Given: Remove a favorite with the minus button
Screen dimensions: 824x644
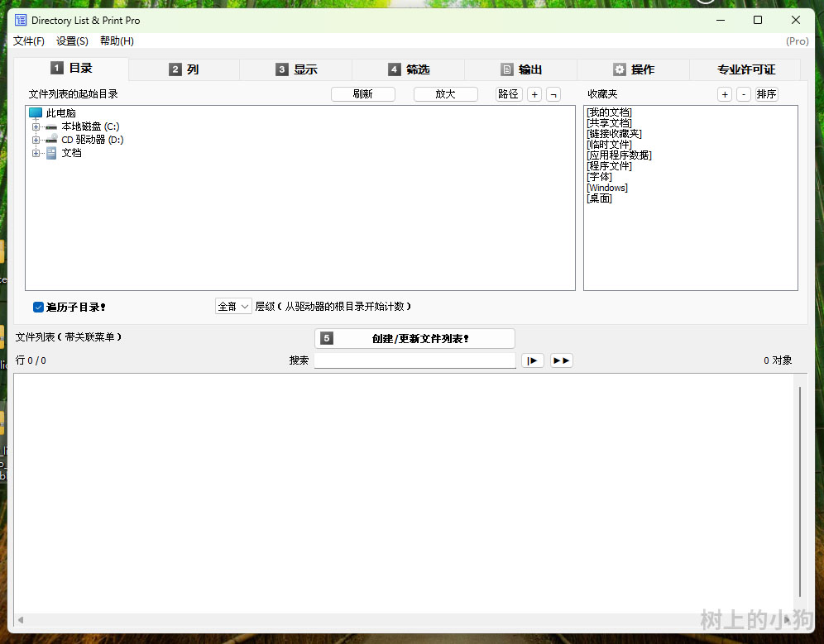Looking at the screenshot, I should (x=744, y=94).
